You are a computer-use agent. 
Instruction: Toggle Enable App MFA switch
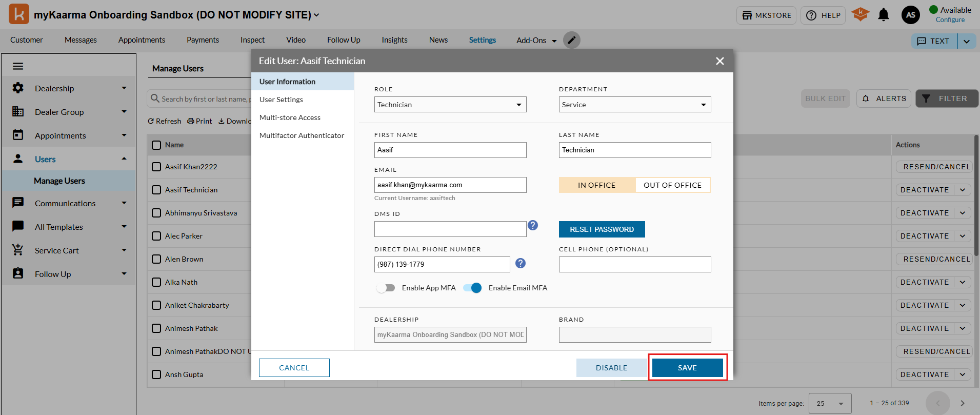[x=386, y=288]
